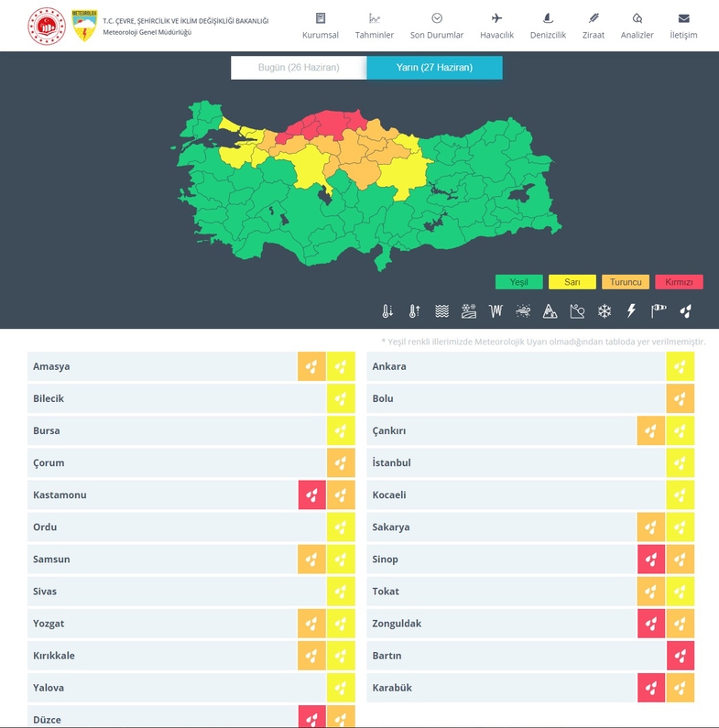Viewport: 719px width, 728px height.
Task: Open the Analizler menu
Action: coord(637,26)
